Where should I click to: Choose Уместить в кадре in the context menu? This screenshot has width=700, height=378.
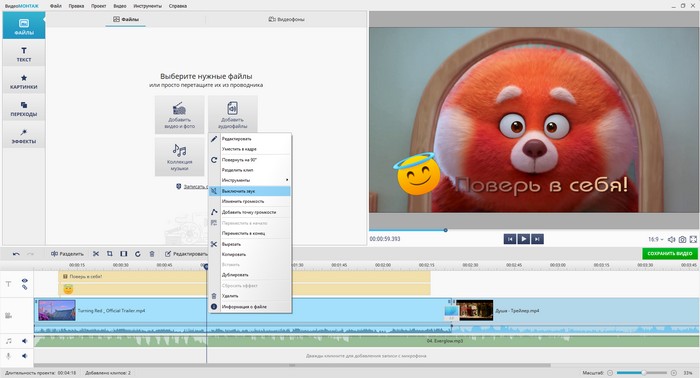click(x=250, y=149)
